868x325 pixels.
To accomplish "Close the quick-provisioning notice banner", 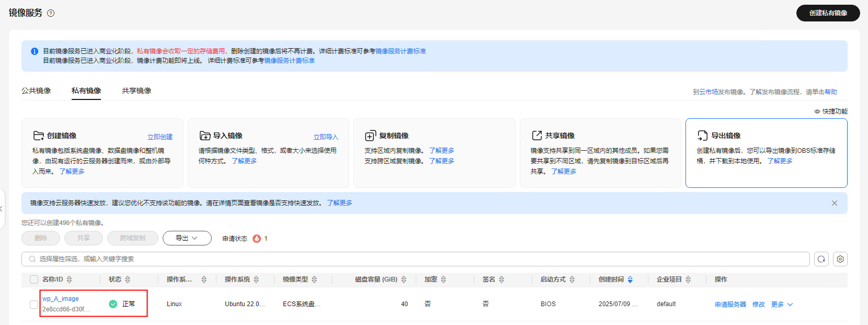I will pyautogui.click(x=835, y=203).
